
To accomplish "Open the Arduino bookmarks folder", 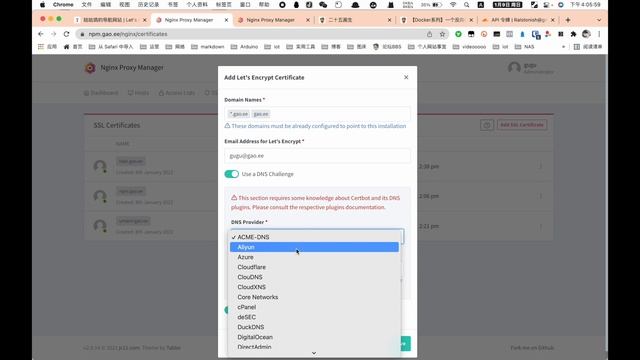I will pos(244,47).
